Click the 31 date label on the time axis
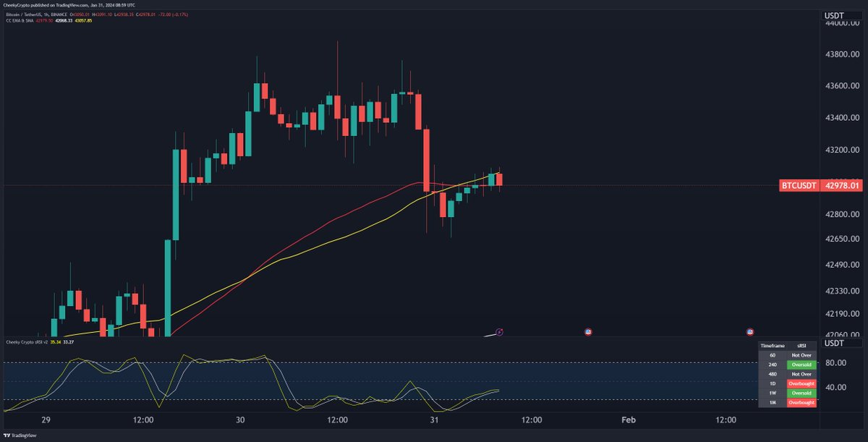Viewport: 868px width, 442px height. (435, 420)
